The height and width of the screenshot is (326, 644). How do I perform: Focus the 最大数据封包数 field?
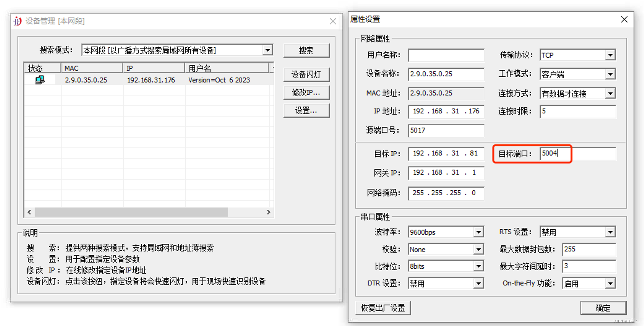pyautogui.click(x=589, y=249)
